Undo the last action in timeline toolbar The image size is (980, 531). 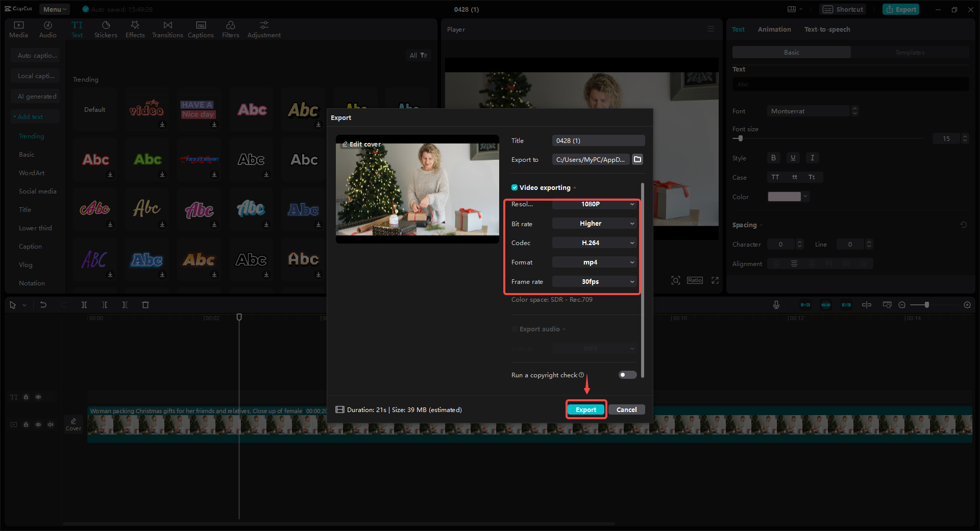(x=43, y=305)
